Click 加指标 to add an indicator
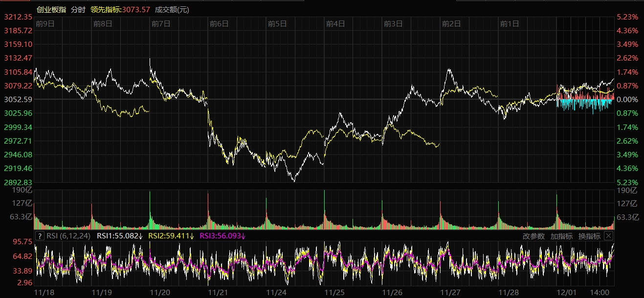Screen dimensions: 644x298 (x=561, y=236)
